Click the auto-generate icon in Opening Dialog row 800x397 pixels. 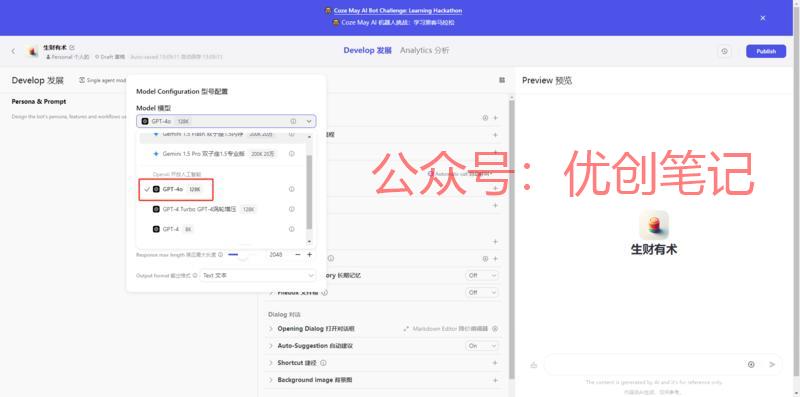pos(495,329)
